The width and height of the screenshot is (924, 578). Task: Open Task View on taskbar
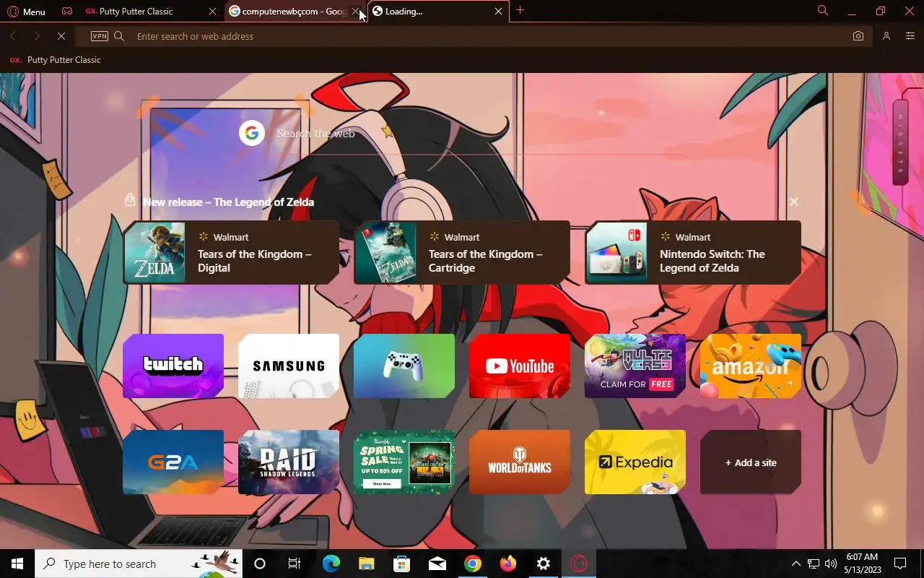click(x=295, y=564)
